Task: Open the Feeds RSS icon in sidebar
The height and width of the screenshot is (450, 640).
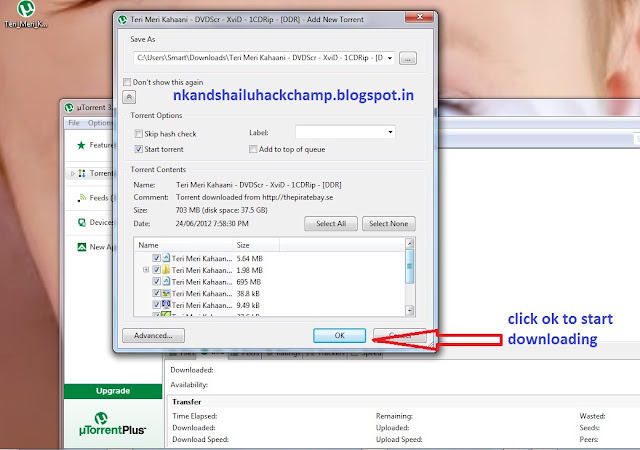Action: (81, 198)
